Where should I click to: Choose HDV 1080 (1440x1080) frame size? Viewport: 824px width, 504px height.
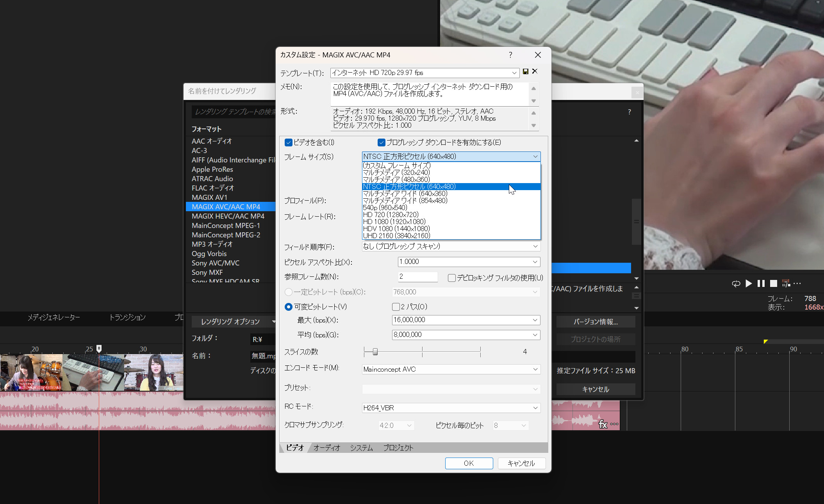(451, 229)
